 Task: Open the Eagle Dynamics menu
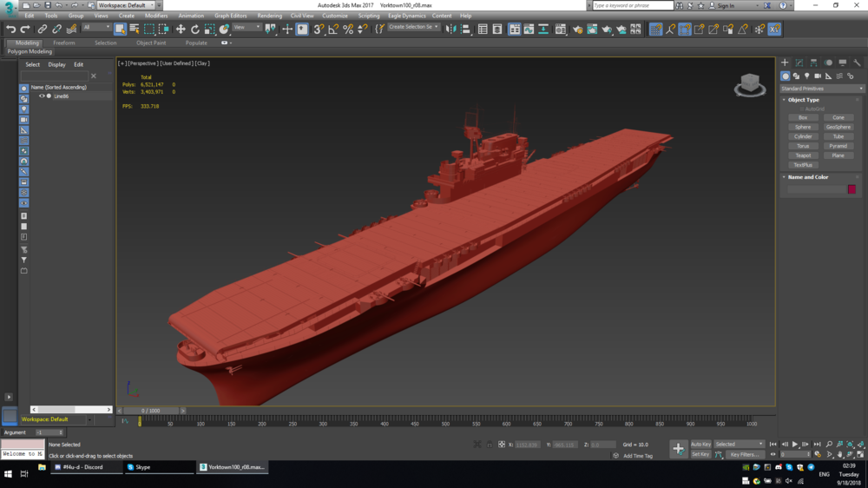coord(406,16)
